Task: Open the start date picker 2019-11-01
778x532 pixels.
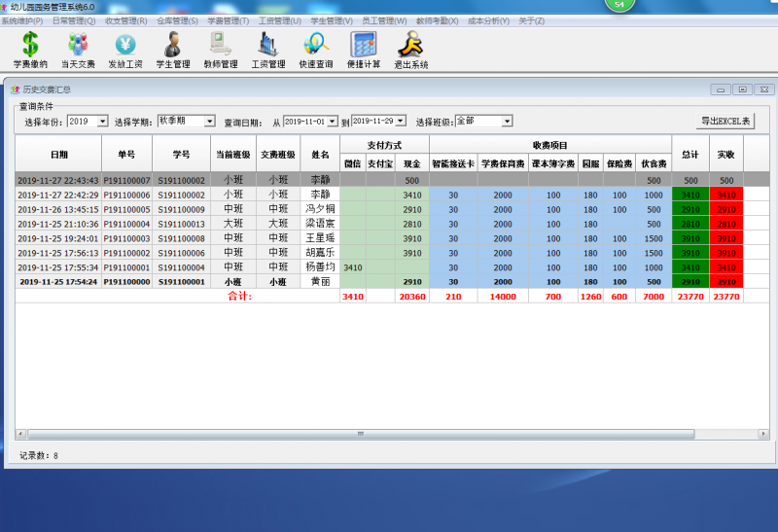Action: (x=332, y=122)
